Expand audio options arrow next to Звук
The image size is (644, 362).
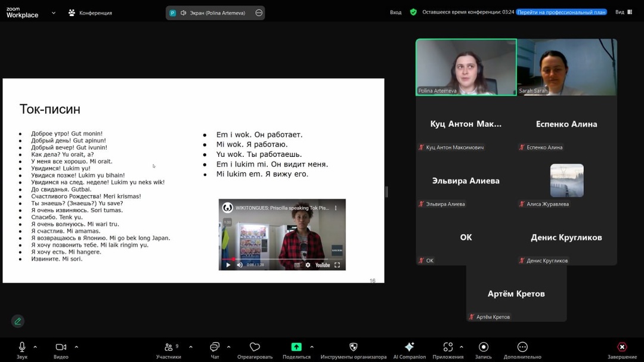click(35, 346)
